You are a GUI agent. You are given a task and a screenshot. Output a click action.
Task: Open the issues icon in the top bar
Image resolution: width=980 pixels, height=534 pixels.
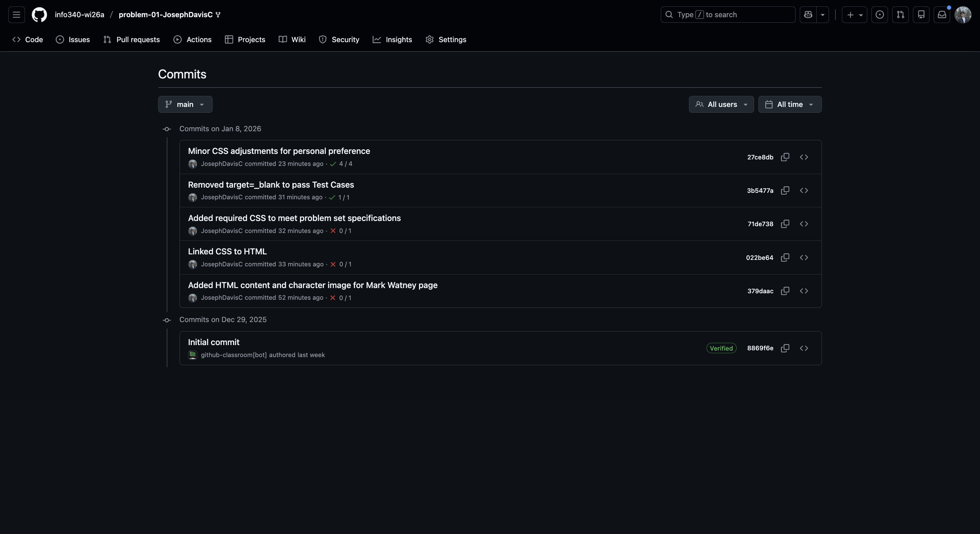coord(880,15)
